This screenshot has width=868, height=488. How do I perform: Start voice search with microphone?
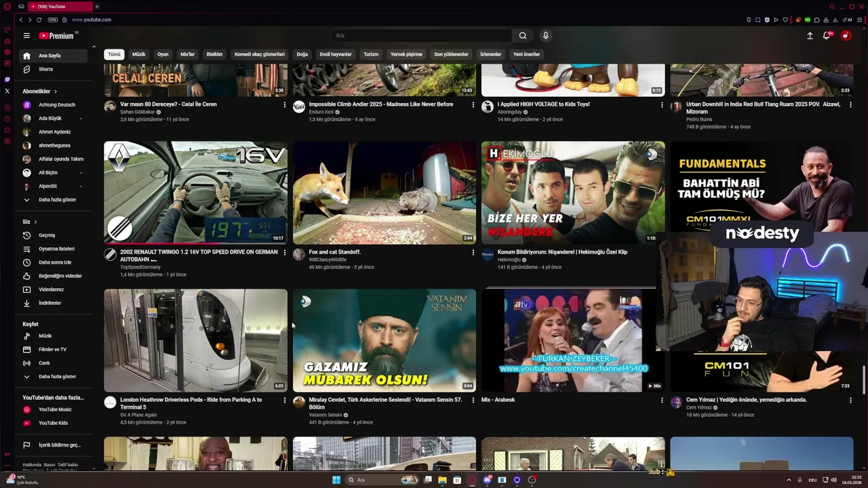tap(545, 36)
